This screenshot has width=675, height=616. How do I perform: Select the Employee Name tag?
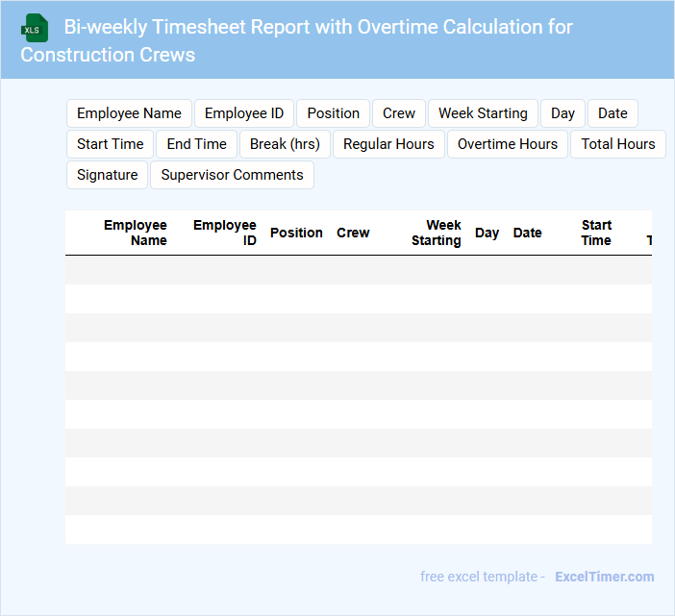pyautogui.click(x=129, y=113)
